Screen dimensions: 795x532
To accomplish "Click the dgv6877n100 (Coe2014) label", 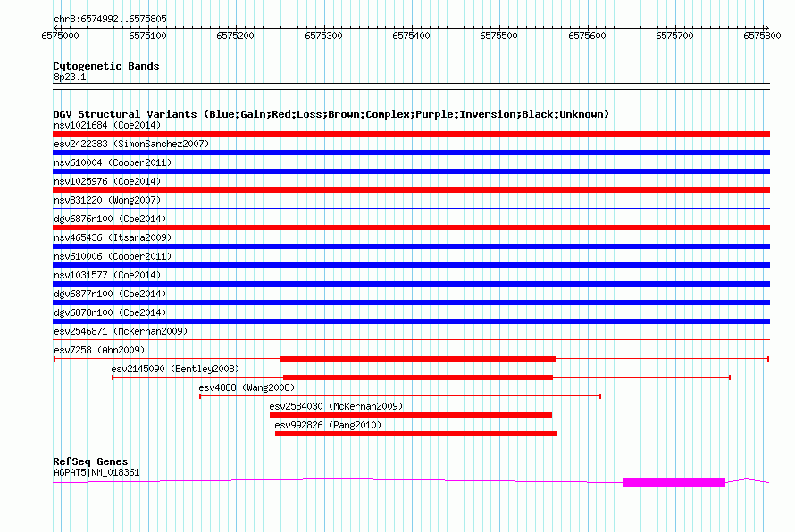I will pyautogui.click(x=110, y=294).
